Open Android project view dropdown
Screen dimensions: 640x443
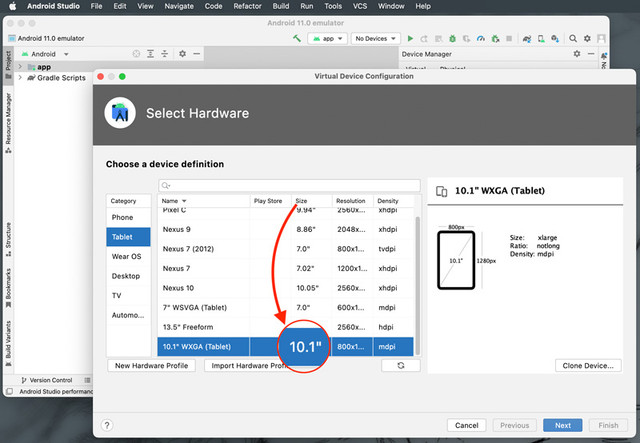point(45,54)
